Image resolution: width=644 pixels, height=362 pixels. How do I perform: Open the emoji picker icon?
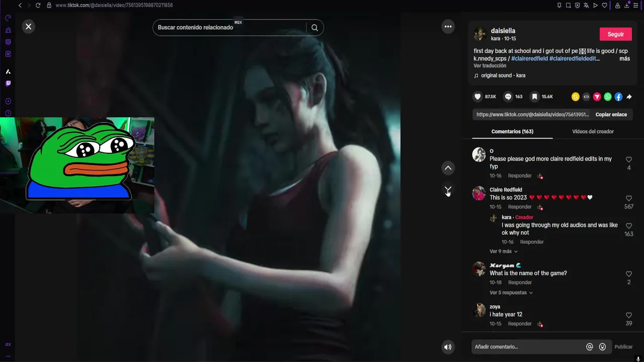[x=602, y=347]
